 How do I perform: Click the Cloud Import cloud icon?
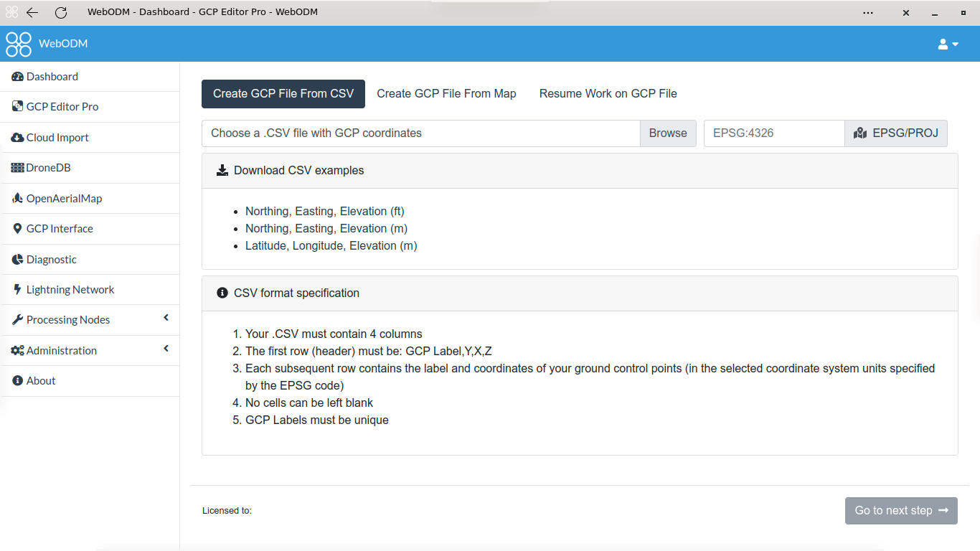click(18, 138)
